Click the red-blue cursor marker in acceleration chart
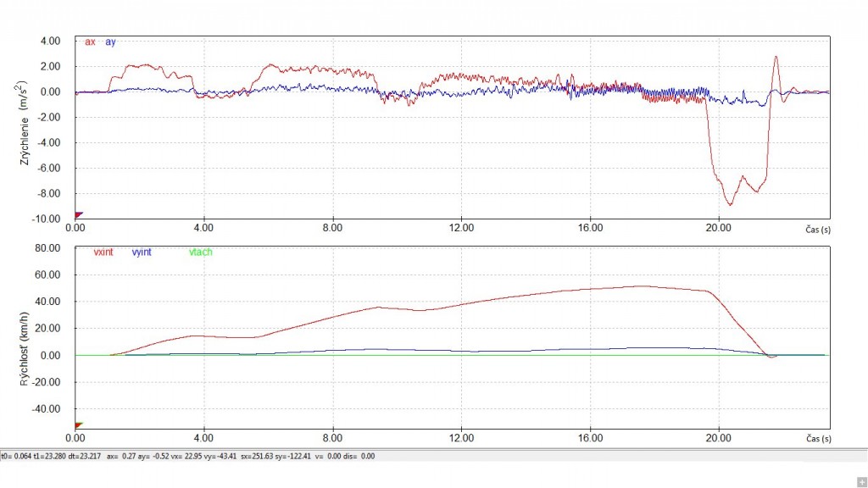Viewport: 868px width, 488px height. (79, 214)
